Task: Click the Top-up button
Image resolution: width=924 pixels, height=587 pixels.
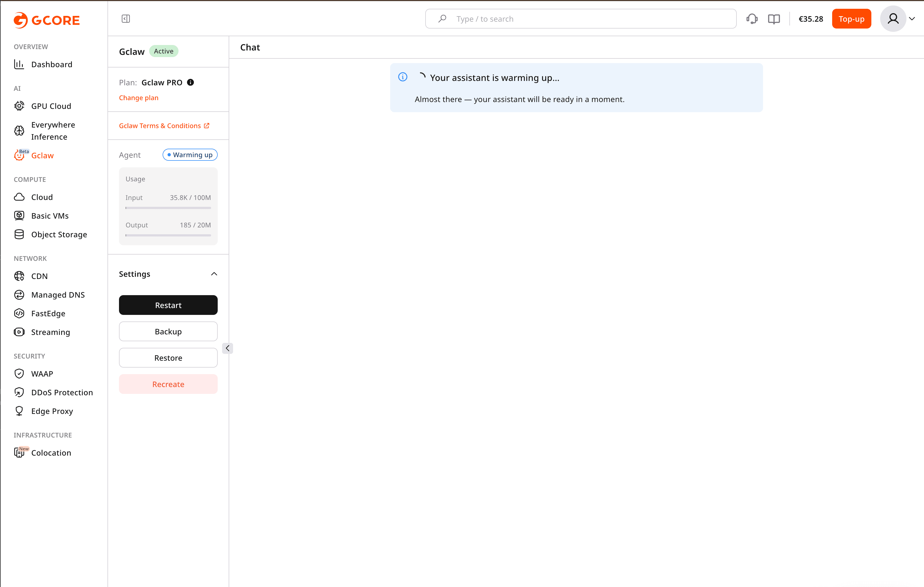Action: (851, 19)
